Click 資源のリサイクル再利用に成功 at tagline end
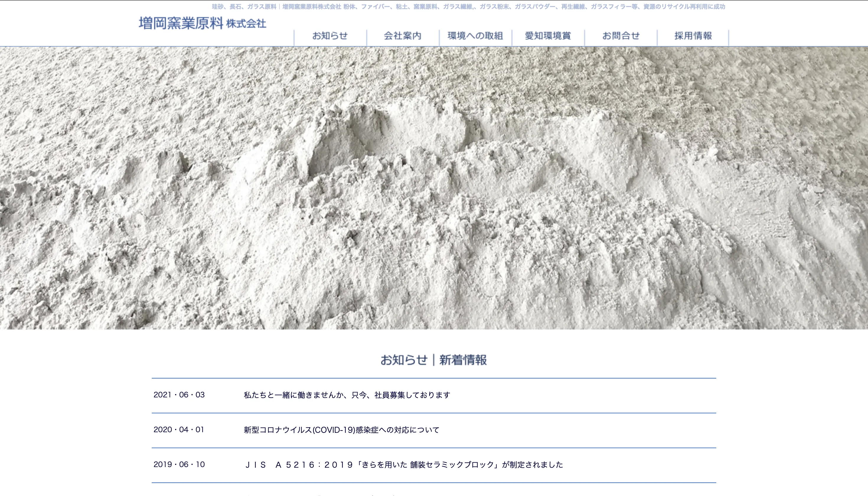The image size is (868, 496). tap(684, 7)
